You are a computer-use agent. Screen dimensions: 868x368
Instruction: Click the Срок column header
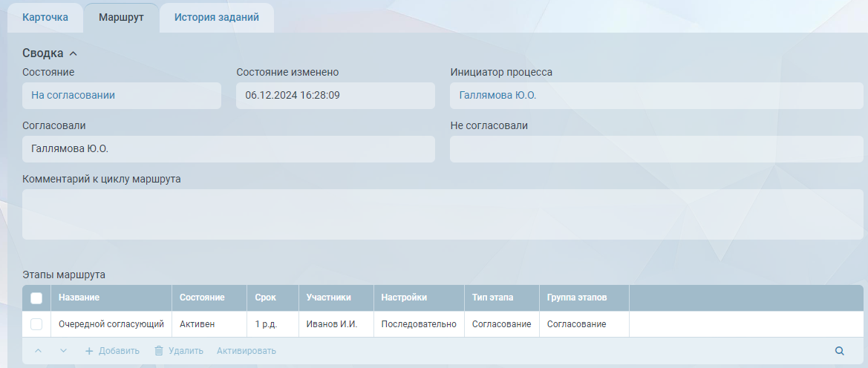click(x=265, y=298)
